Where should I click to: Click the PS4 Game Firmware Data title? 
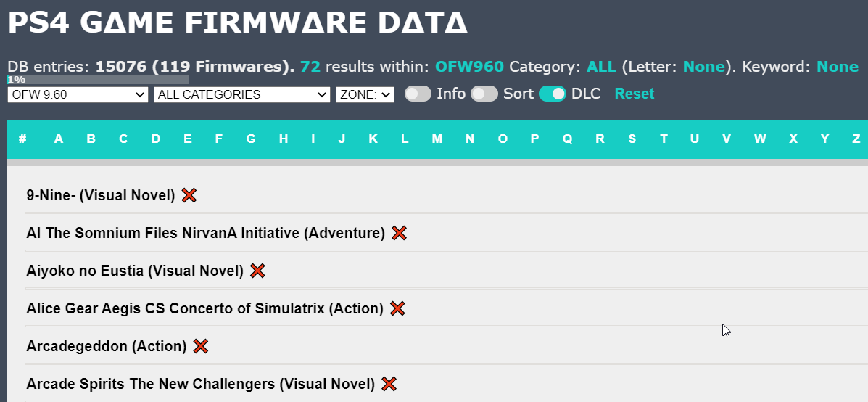[238, 22]
